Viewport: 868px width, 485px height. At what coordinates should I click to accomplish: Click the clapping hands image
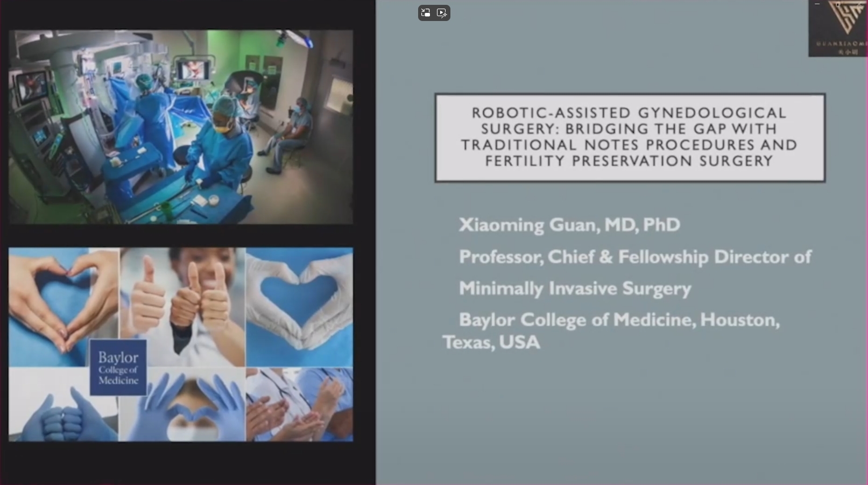click(299, 405)
